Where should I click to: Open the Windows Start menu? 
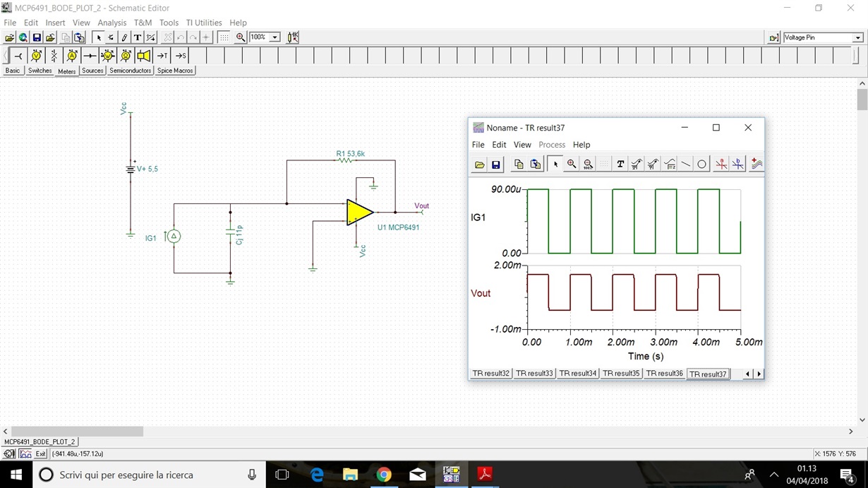16,475
